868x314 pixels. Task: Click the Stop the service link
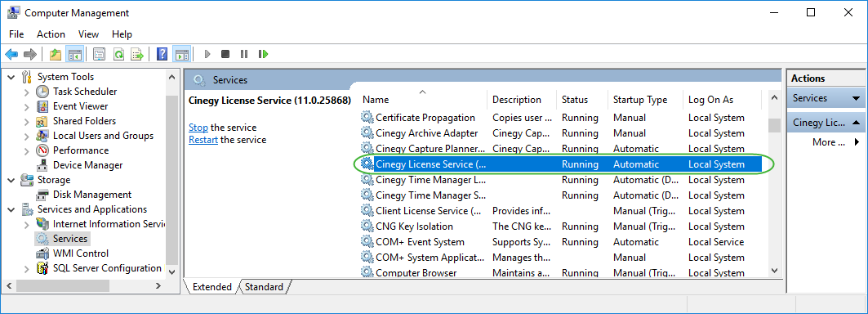(198, 128)
